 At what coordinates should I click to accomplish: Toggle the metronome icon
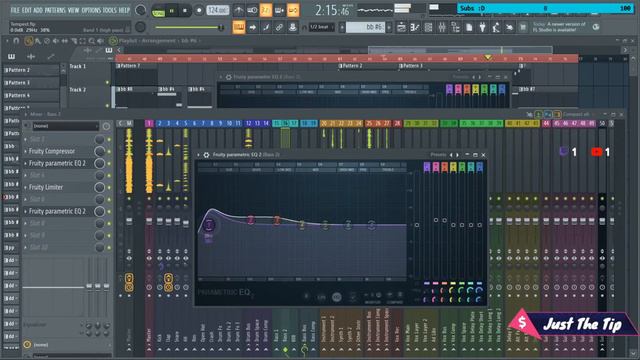tap(239, 10)
